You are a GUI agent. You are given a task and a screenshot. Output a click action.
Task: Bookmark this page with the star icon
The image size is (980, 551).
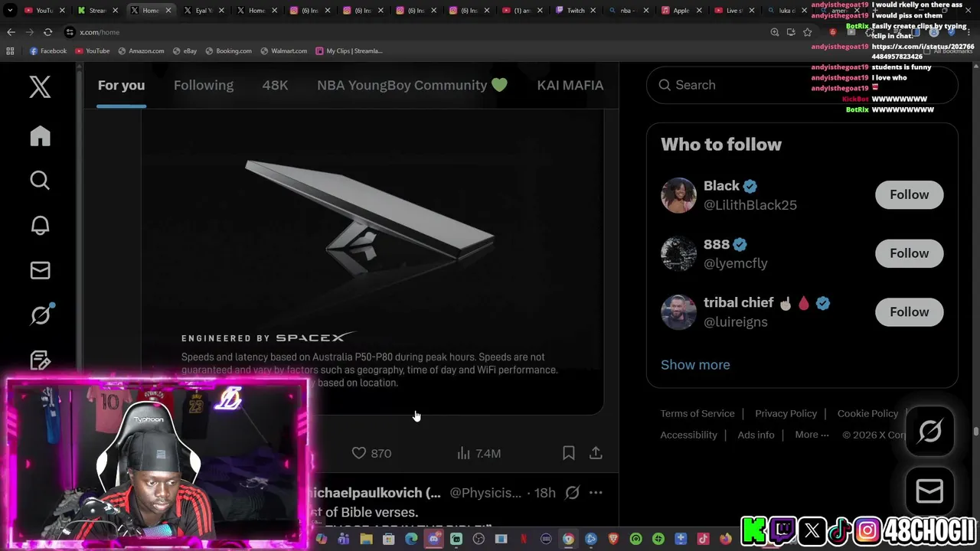pyautogui.click(x=807, y=32)
